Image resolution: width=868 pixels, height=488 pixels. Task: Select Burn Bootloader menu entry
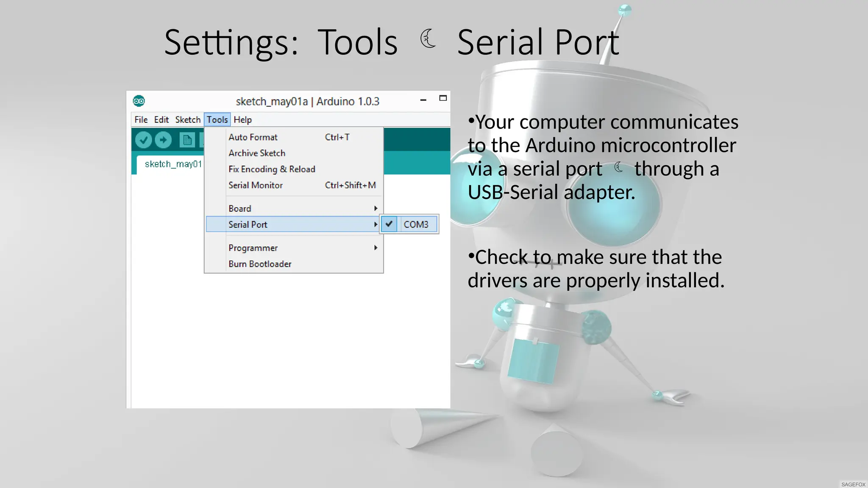tap(294, 264)
